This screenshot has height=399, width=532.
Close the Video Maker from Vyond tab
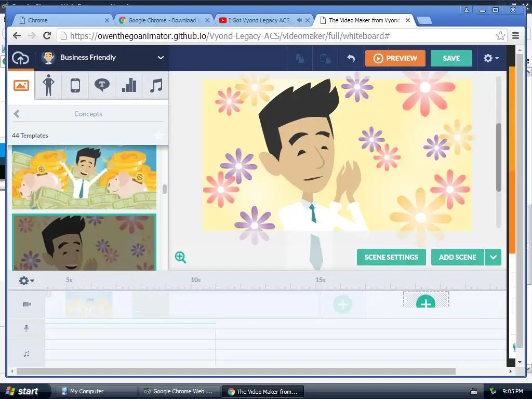pyautogui.click(x=408, y=20)
